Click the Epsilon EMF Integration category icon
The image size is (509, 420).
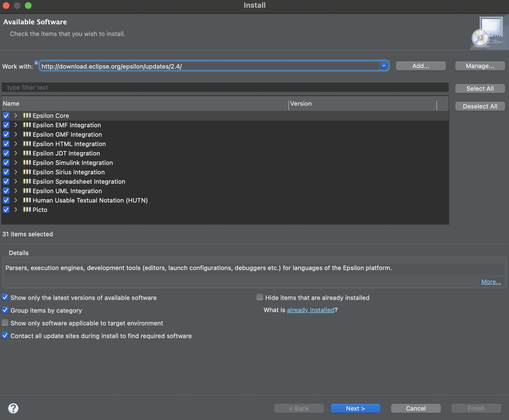(x=27, y=125)
